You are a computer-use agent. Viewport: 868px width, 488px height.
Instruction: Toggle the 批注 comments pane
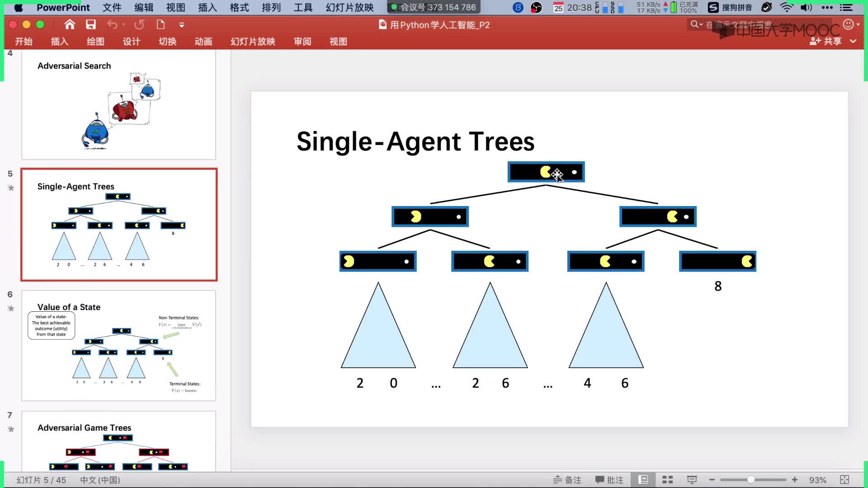click(609, 480)
